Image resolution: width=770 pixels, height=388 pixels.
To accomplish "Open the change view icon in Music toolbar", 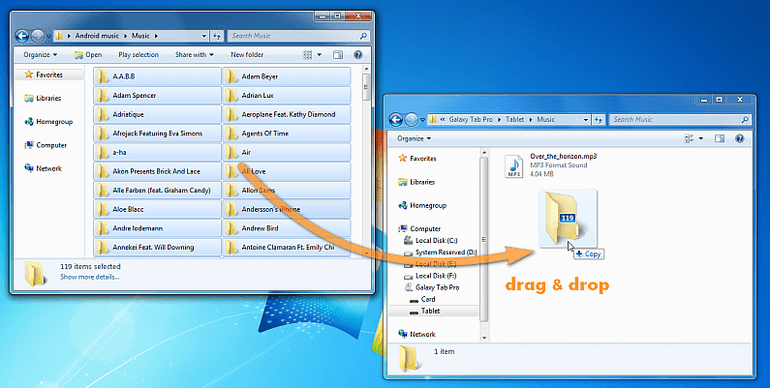I will (x=307, y=55).
